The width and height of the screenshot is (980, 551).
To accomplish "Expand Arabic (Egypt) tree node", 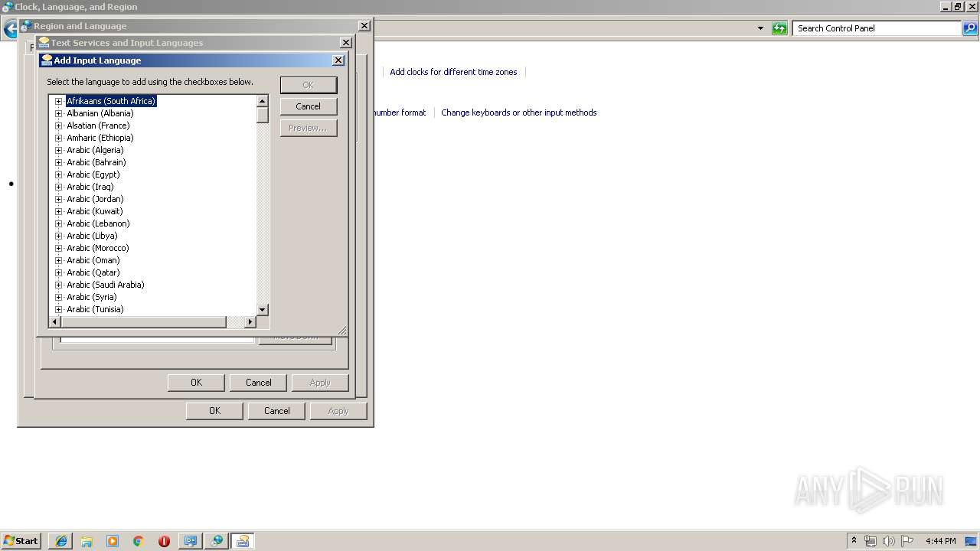I will pos(58,174).
